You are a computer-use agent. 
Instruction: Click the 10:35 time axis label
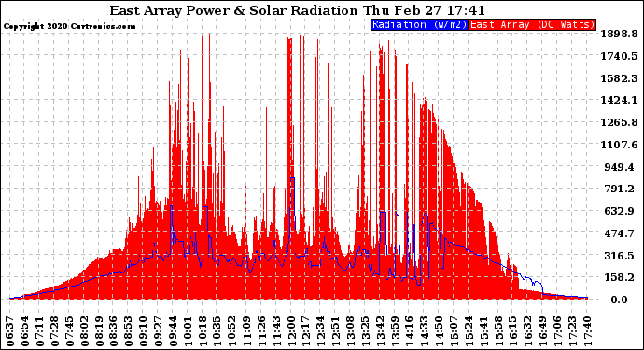tap(217, 331)
